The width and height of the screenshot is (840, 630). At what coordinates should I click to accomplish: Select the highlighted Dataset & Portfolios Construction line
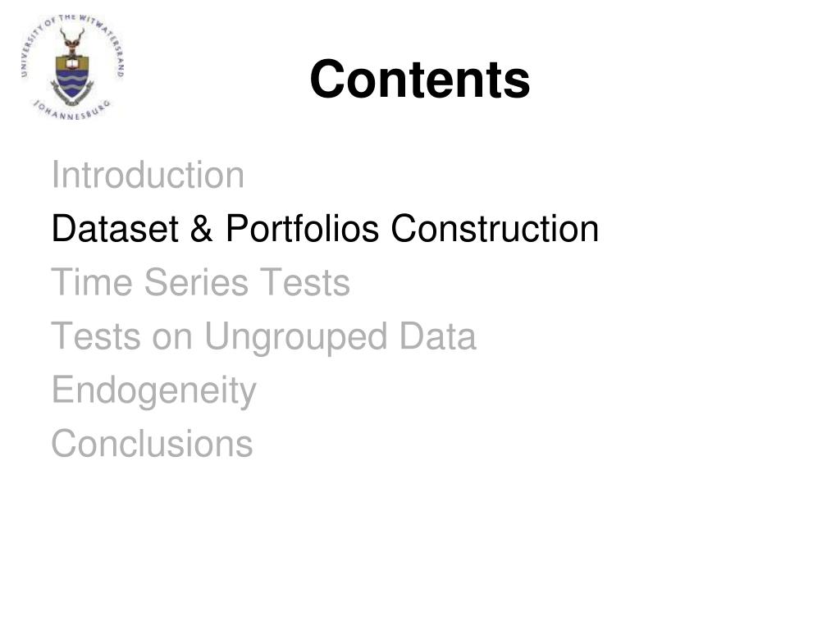(x=325, y=229)
